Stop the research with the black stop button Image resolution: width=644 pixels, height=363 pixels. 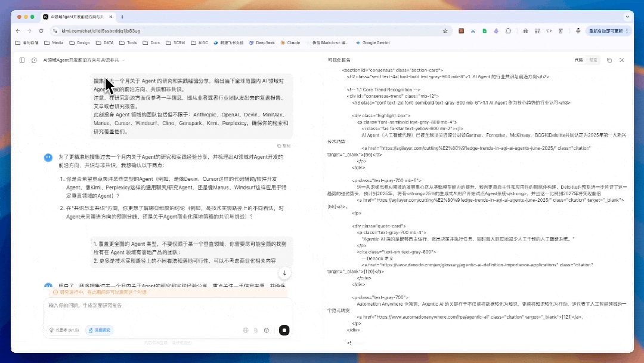coord(284,330)
